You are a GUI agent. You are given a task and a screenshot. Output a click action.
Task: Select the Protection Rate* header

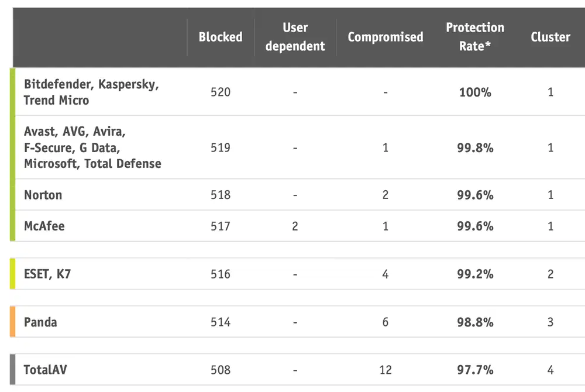(x=474, y=37)
